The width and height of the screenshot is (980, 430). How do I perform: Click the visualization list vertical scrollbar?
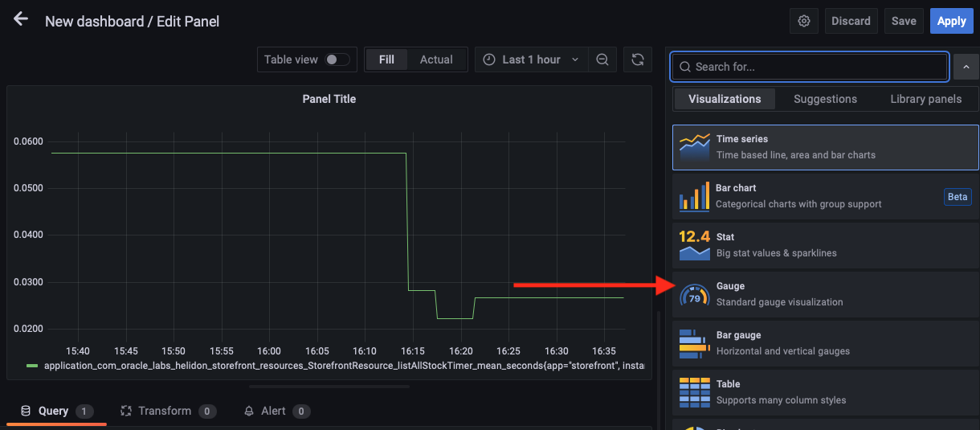[x=659, y=370]
